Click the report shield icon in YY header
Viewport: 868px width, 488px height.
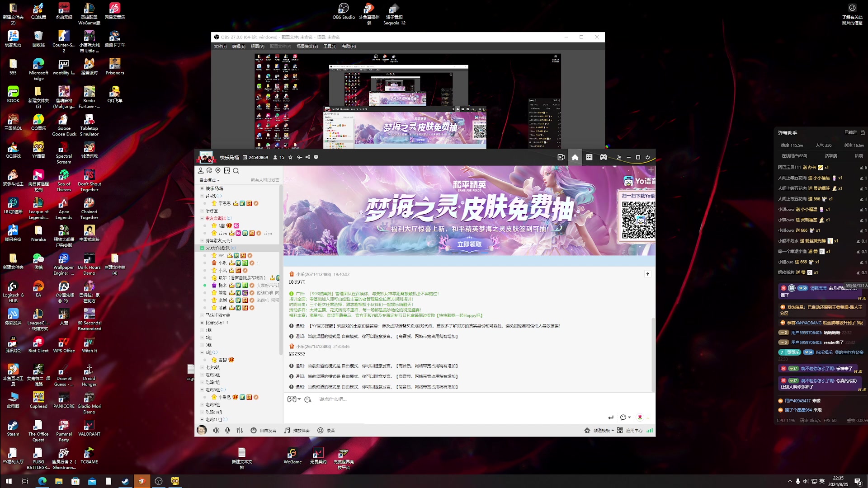point(316,157)
